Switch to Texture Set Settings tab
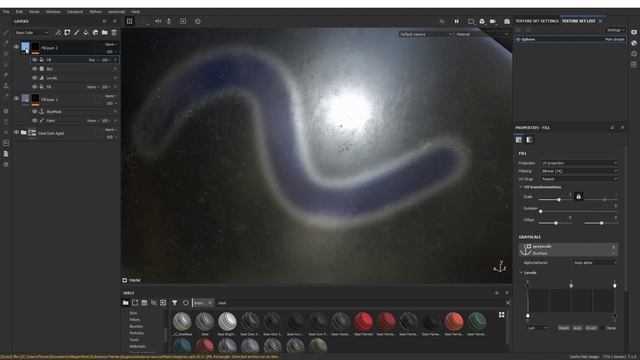The height and width of the screenshot is (360, 640). click(536, 21)
